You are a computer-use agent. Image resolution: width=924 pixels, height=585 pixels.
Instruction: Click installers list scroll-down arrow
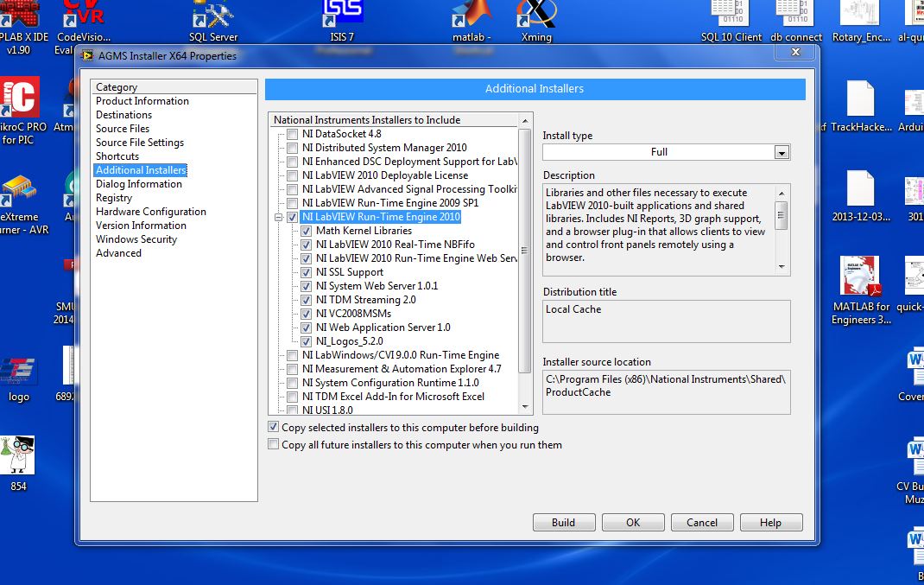click(x=524, y=408)
